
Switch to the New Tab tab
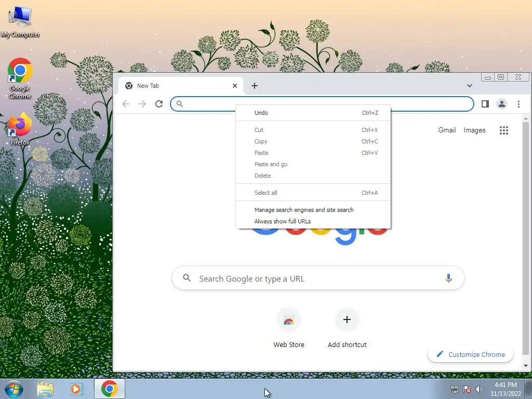coord(180,86)
